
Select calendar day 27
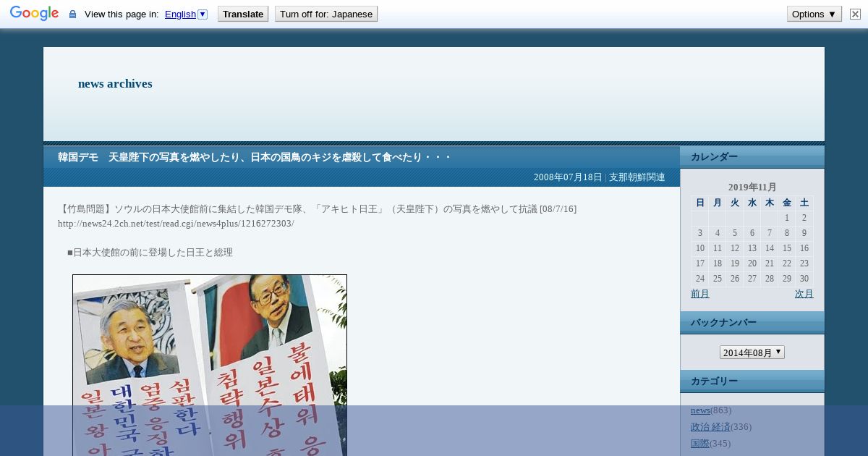click(752, 279)
